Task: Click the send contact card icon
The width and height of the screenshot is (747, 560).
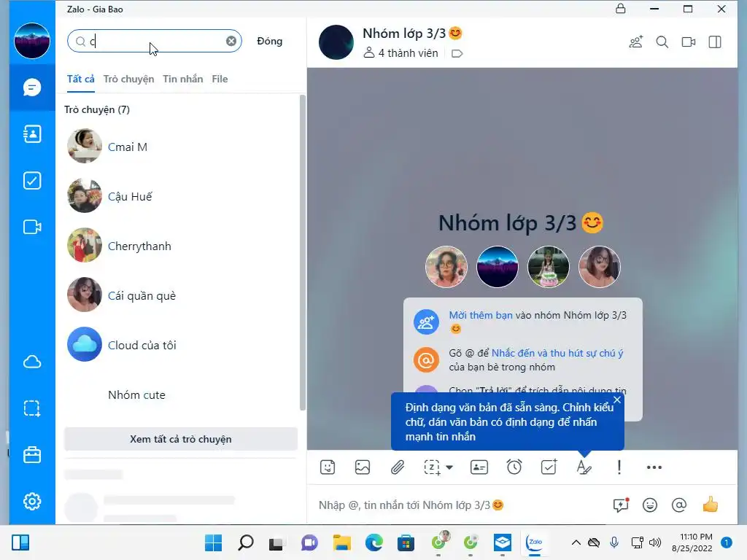Action: tap(479, 467)
